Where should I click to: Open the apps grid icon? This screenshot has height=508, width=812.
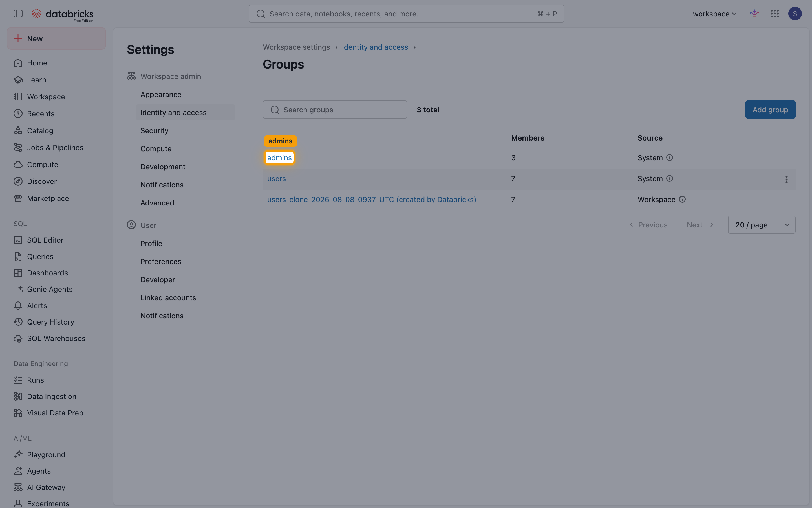775,14
